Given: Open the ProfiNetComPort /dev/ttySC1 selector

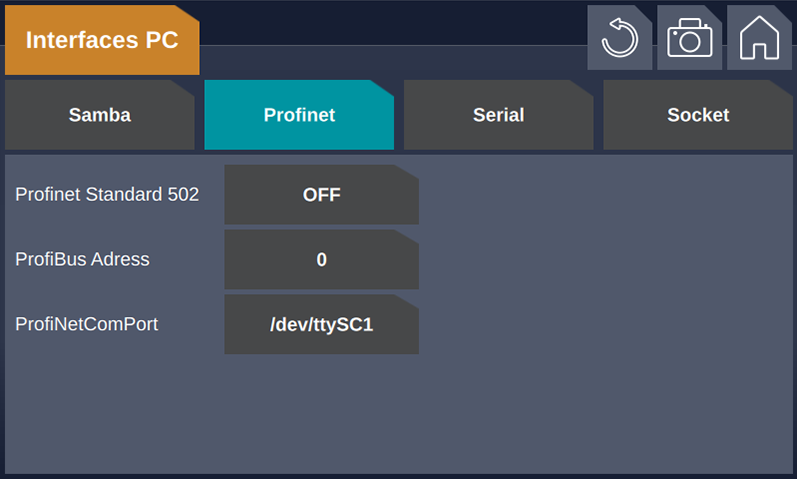Looking at the screenshot, I should (x=322, y=324).
